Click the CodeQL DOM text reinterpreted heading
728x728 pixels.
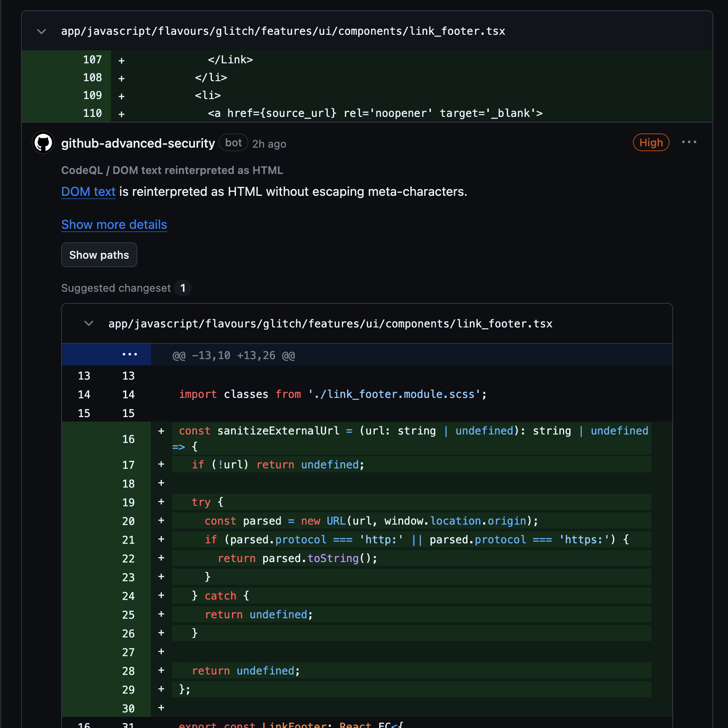click(x=172, y=170)
